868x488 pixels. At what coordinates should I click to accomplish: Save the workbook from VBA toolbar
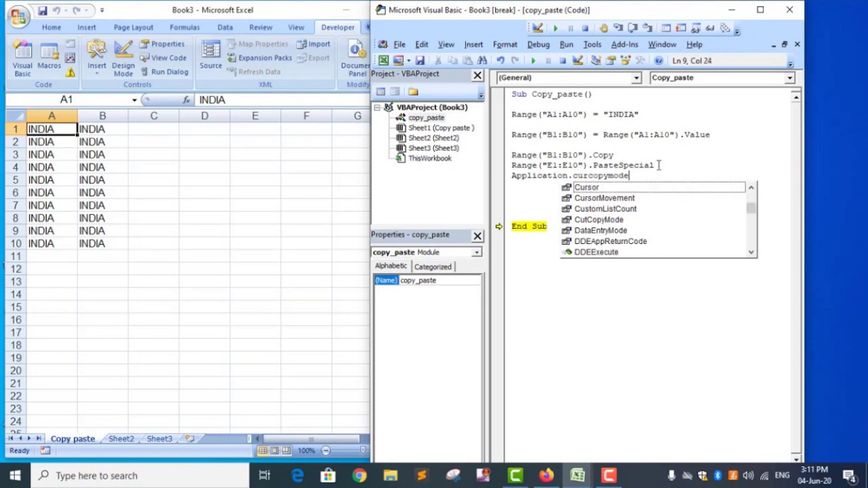click(x=420, y=61)
